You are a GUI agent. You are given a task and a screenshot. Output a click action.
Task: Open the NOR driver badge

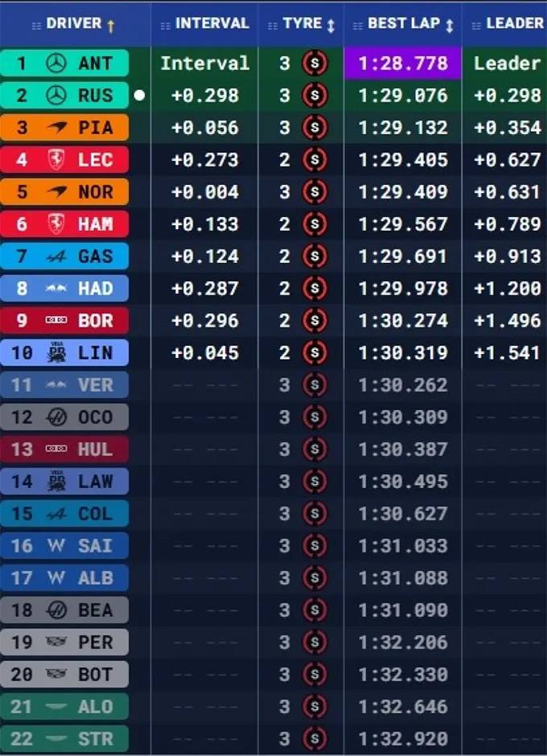tap(64, 192)
